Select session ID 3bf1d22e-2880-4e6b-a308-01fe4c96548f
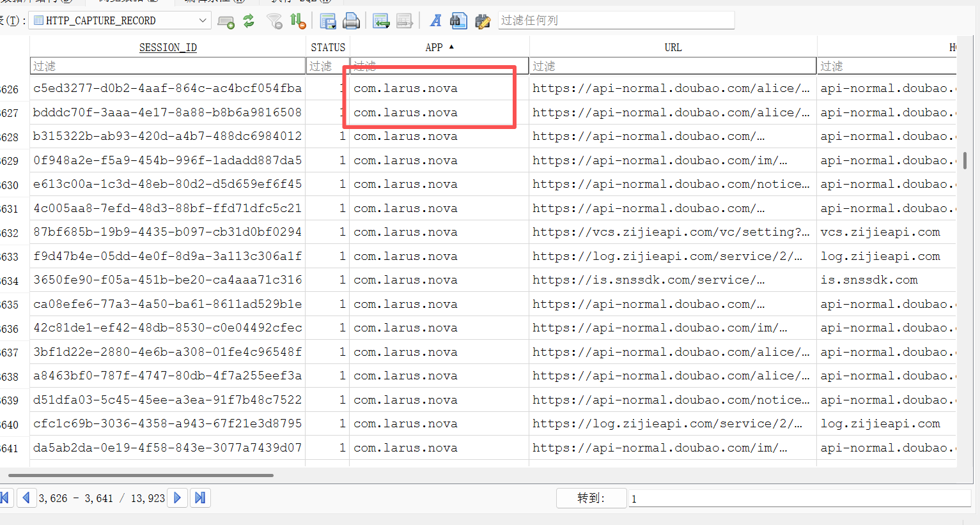This screenshot has height=525, width=980. [167, 352]
